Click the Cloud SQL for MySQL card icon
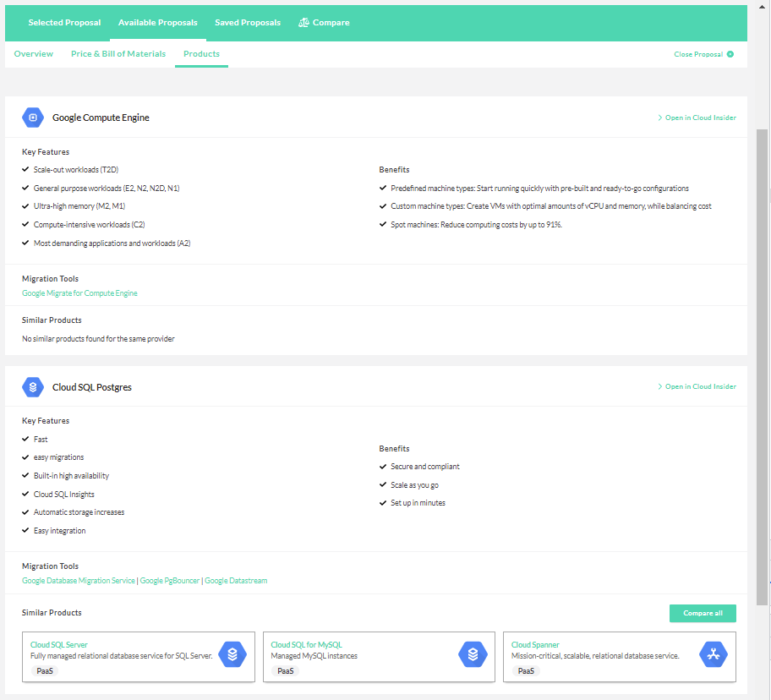 click(x=473, y=654)
